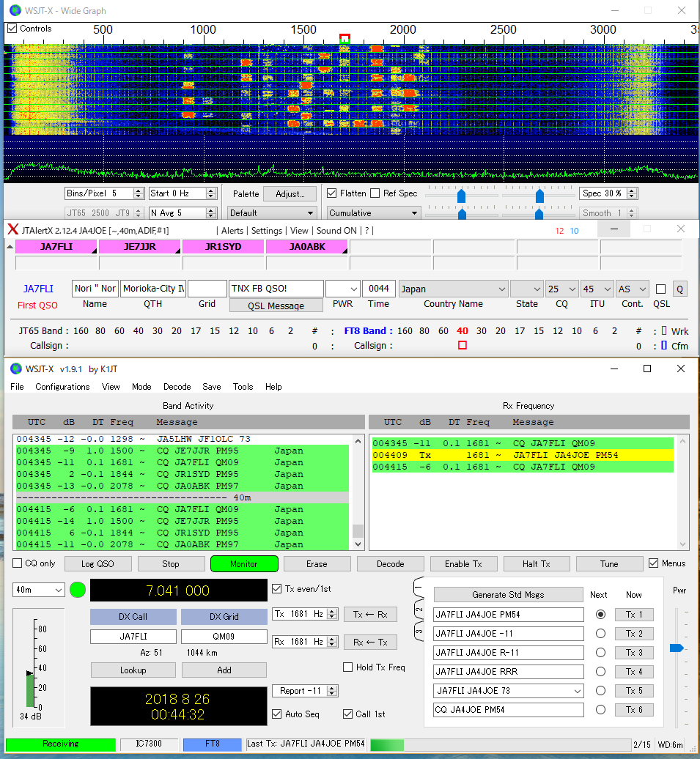Click the slider immediately right of Ref Spec
The width and height of the screenshot is (700, 759).
[x=461, y=195]
